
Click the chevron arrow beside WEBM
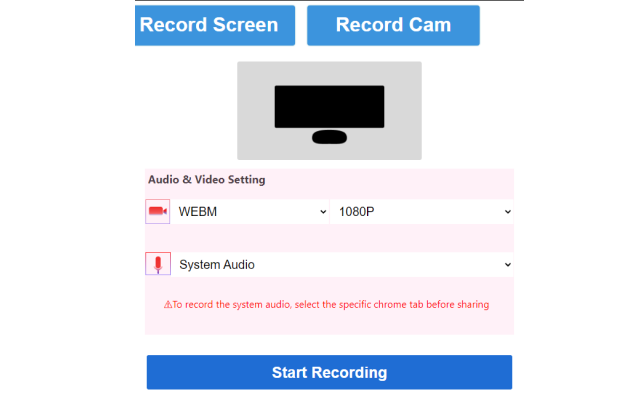coord(323,212)
